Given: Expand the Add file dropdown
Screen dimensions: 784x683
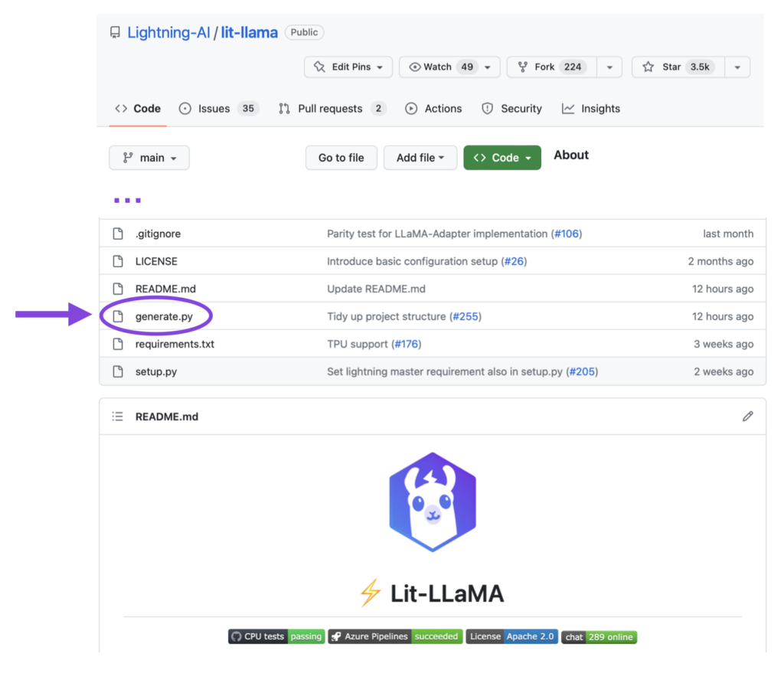Looking at the screenshot, I should pyautogui.click(x=420, y=158).
